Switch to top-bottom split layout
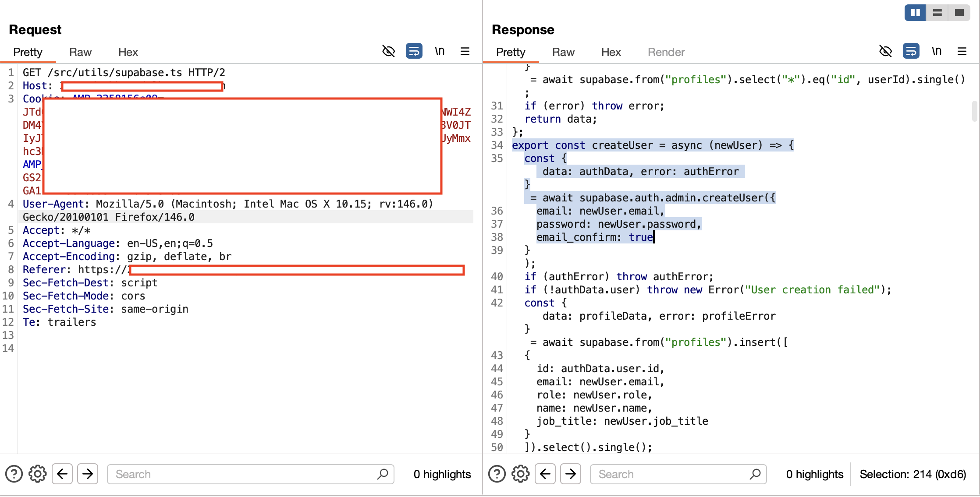Image resolution: width=980 pixels, height=497 pixels. 937,13
